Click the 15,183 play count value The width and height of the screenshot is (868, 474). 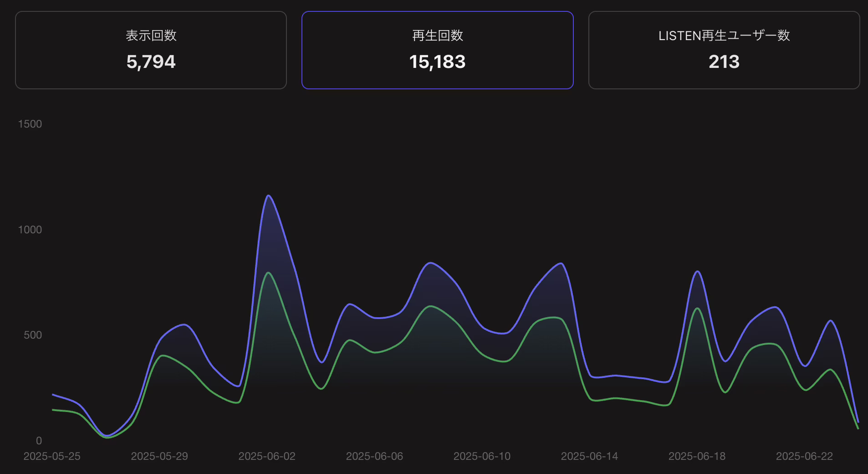[437, 62]
